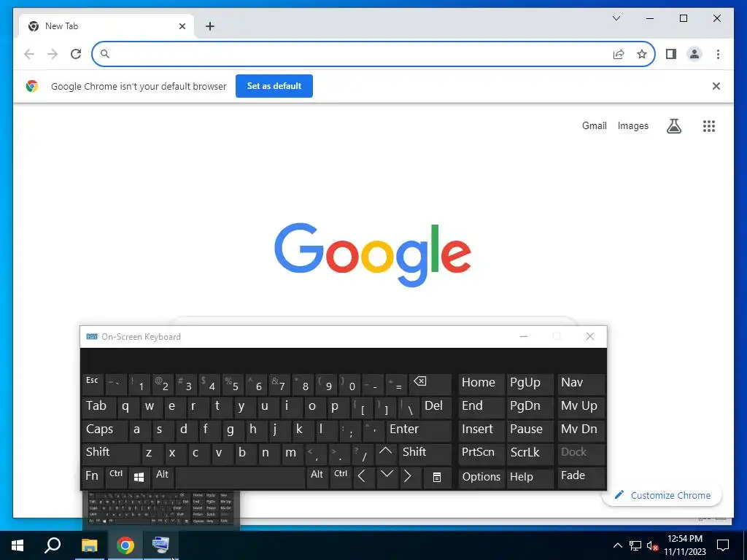Image resolution: width=747 pixels, height=560 pixels.
Task: Click the context menu key on On-Screen Keyboard
Action: tap(436, 477)
